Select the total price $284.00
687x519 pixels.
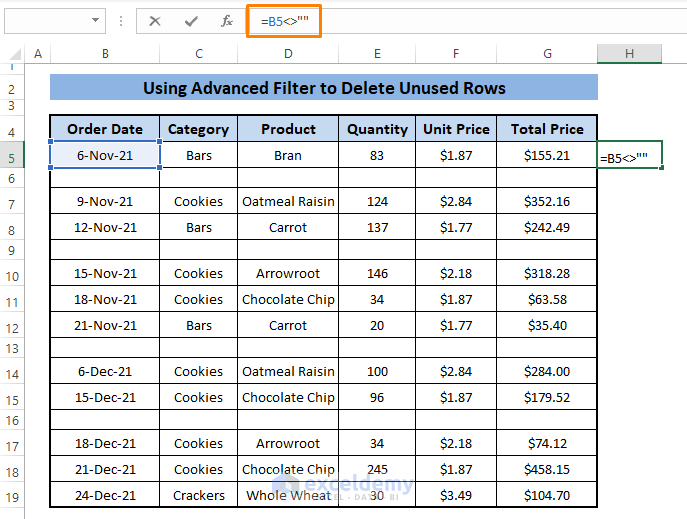click(547, 371)
